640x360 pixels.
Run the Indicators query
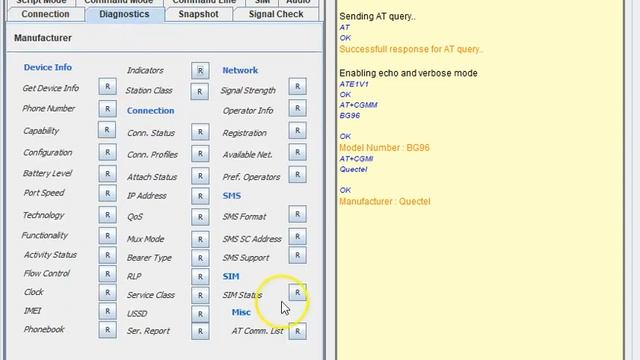[200, 71]
